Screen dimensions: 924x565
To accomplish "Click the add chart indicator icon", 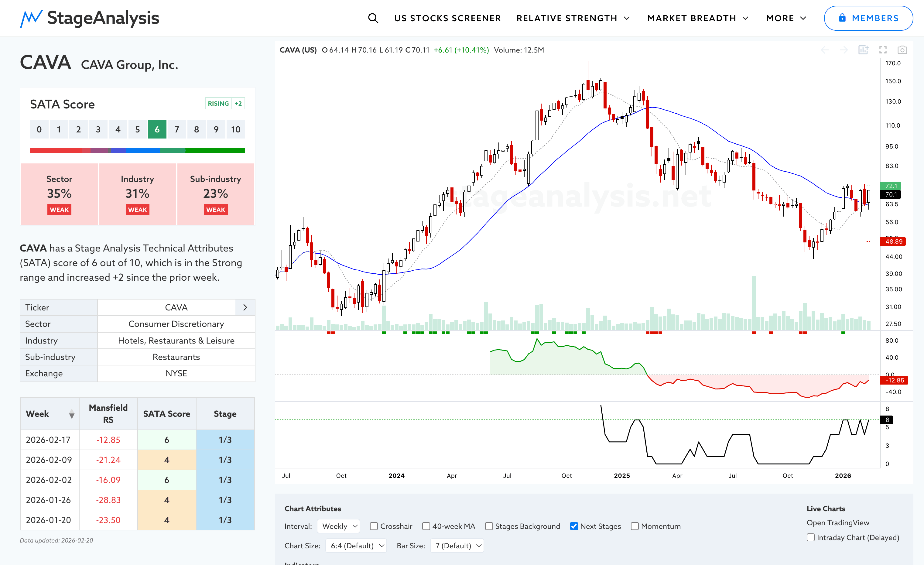I will (863, 50).
